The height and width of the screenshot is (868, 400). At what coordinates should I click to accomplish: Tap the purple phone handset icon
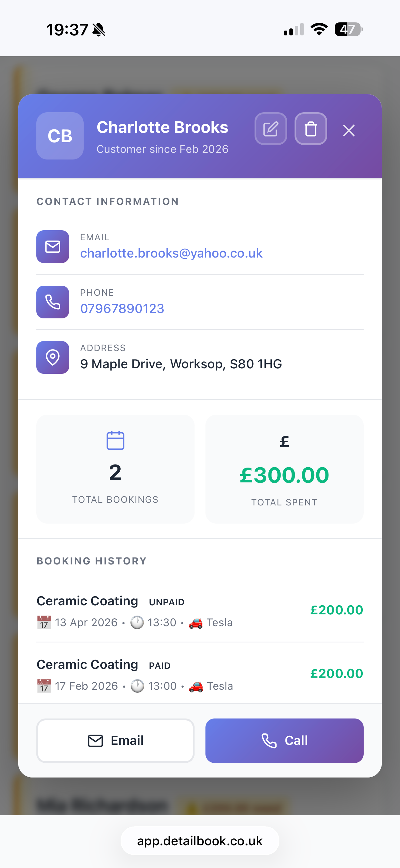click(53, 302)
